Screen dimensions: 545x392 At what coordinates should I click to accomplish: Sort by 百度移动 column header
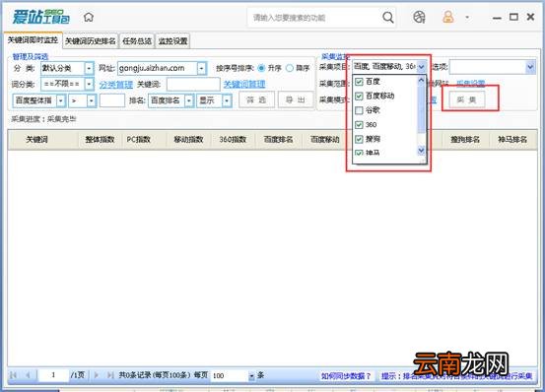coord(324,140)
